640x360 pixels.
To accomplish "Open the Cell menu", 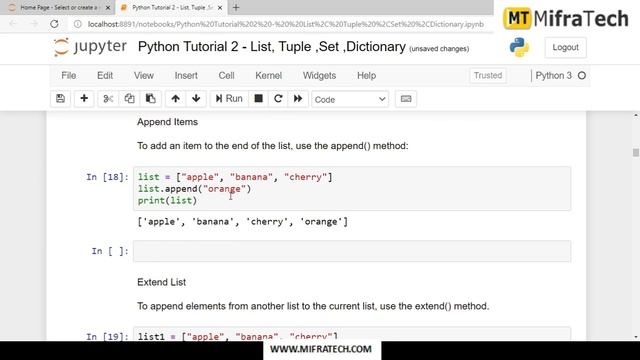I will point(227,76).
